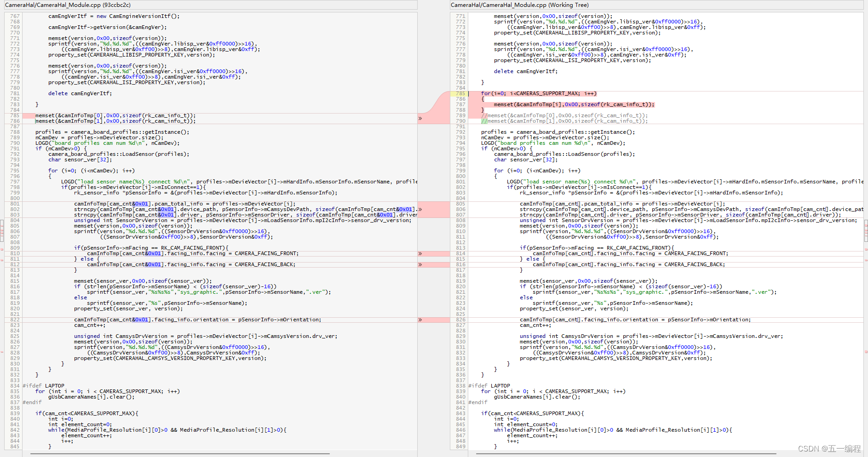Click the 'memset(&camInfoTmp[i],0x00' line in the right pane

pyautogui.click(x=574, y=105)
